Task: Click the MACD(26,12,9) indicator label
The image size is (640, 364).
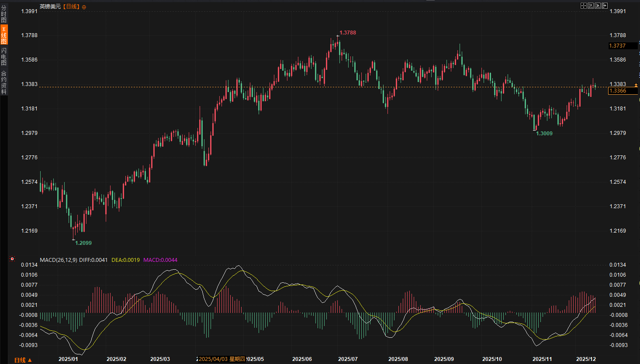Action: (58, 260)
